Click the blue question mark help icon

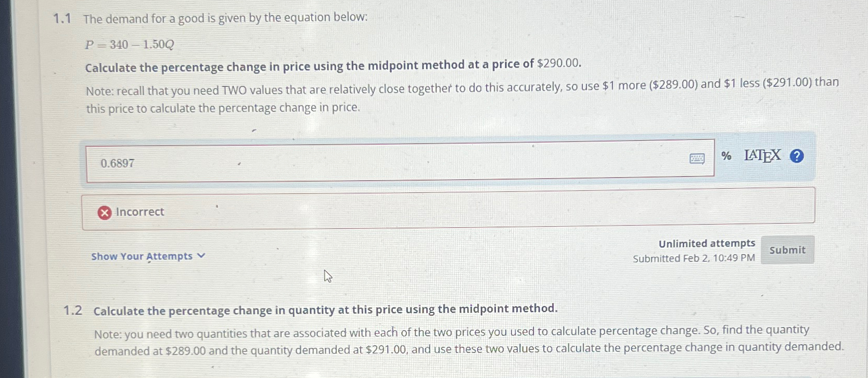pyautogui.click(x=796, y=155)
